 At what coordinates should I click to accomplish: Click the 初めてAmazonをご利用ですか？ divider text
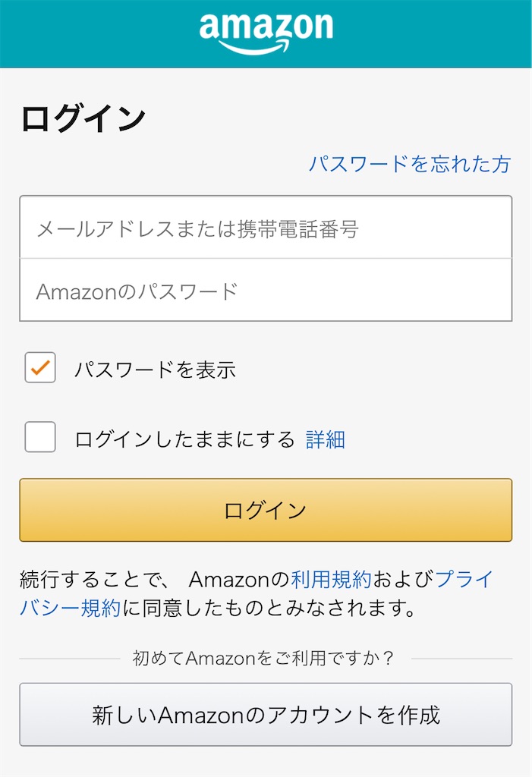click(263, 658)
